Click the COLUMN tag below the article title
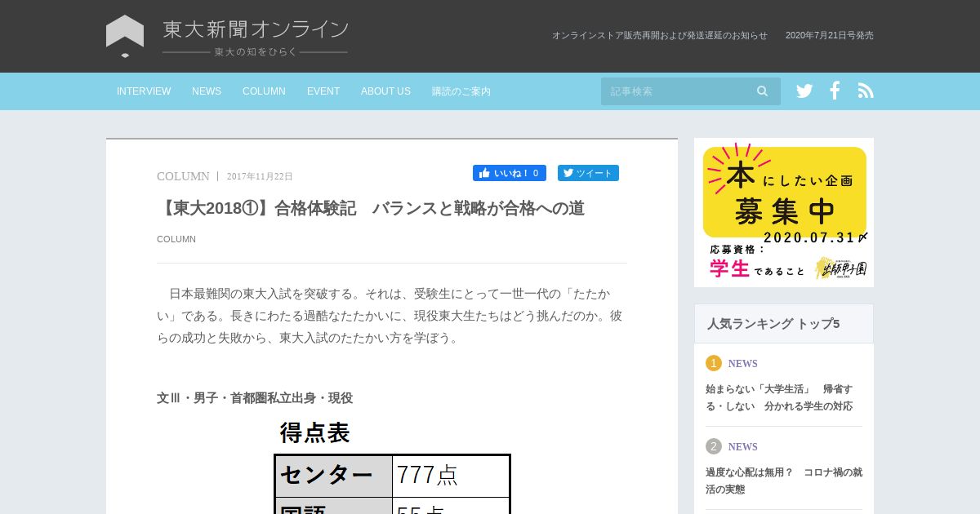 [x=176, y=239]
